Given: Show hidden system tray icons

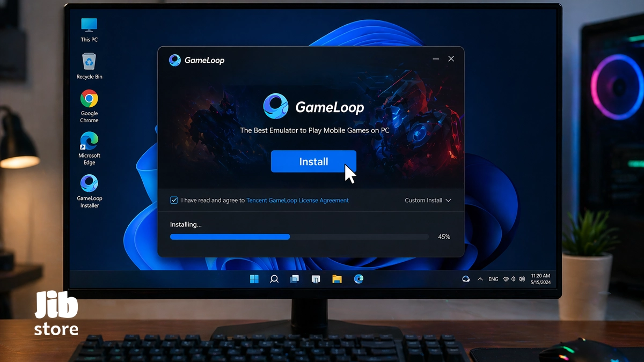Looking at the screenshot, I should pyautogui.click(x=480, y=279).
